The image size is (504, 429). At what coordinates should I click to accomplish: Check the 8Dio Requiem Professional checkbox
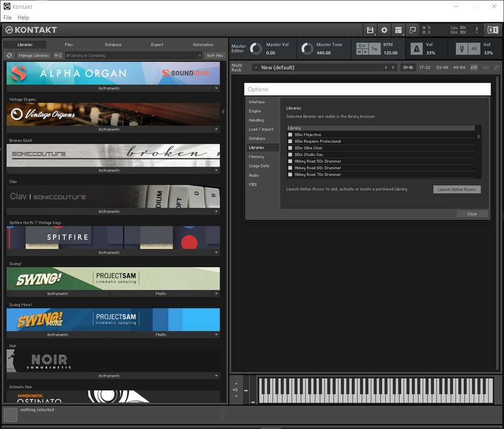(290, 141)
